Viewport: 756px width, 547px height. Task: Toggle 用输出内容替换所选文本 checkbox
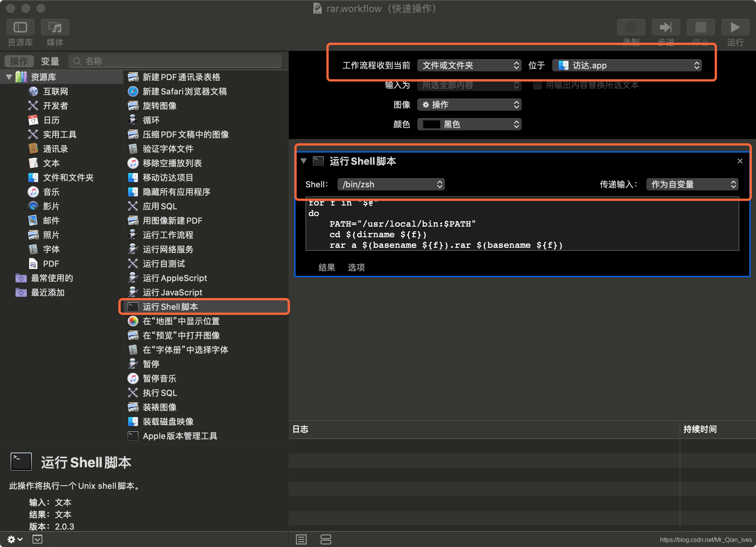click(x=537, y=85)
